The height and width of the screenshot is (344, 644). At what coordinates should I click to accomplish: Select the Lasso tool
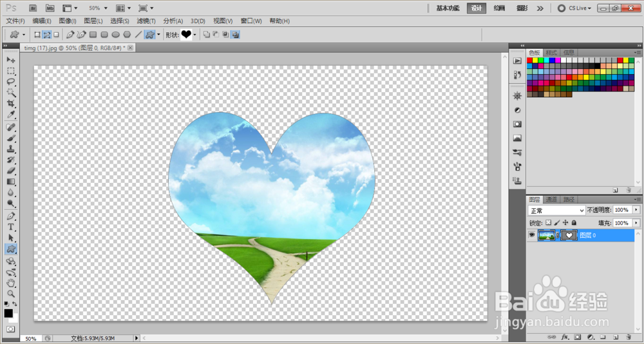(11, 81)
